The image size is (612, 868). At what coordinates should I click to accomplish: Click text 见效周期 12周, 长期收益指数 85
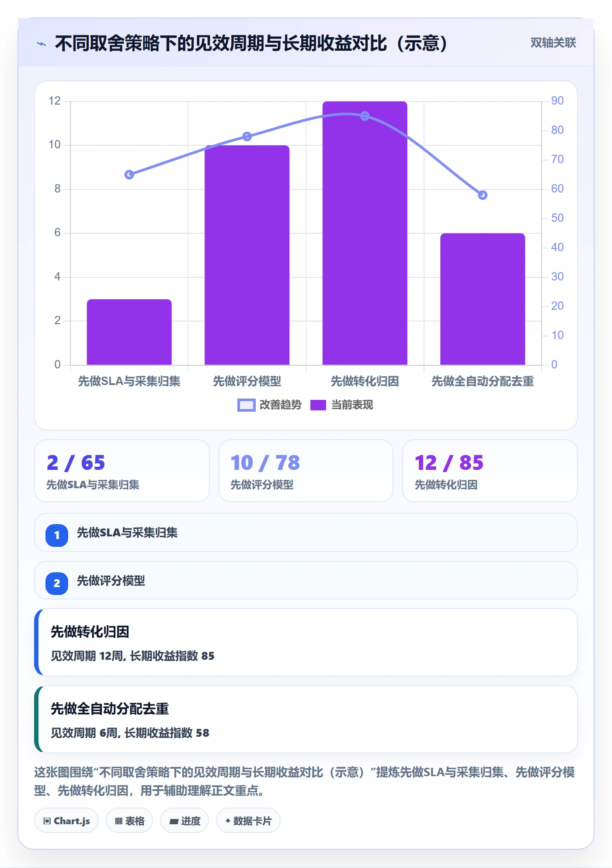coord(132,656)
